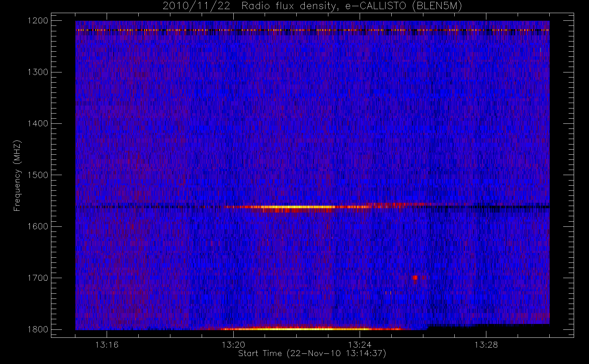The image size is (589, 364).
Task: Click the 1700 frequency tick label
Action: 38,278
